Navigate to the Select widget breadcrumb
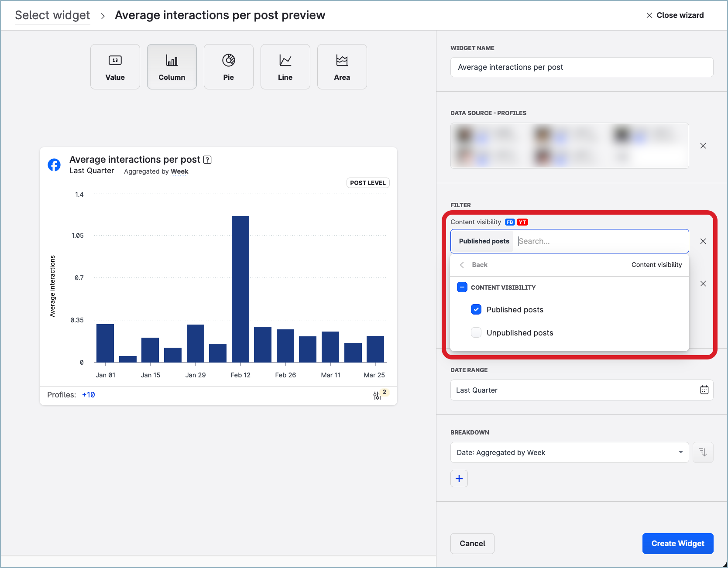728x568 pixels. click(52, 15)
